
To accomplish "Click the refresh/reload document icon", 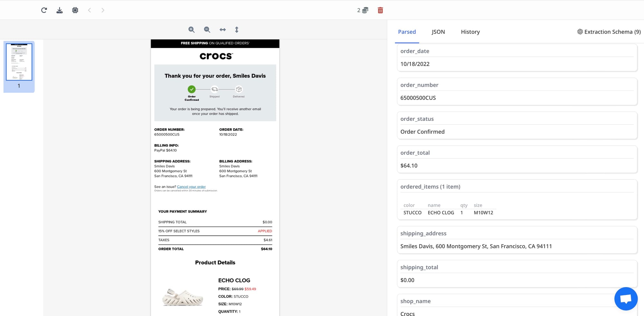I will [x=44, y=10].
